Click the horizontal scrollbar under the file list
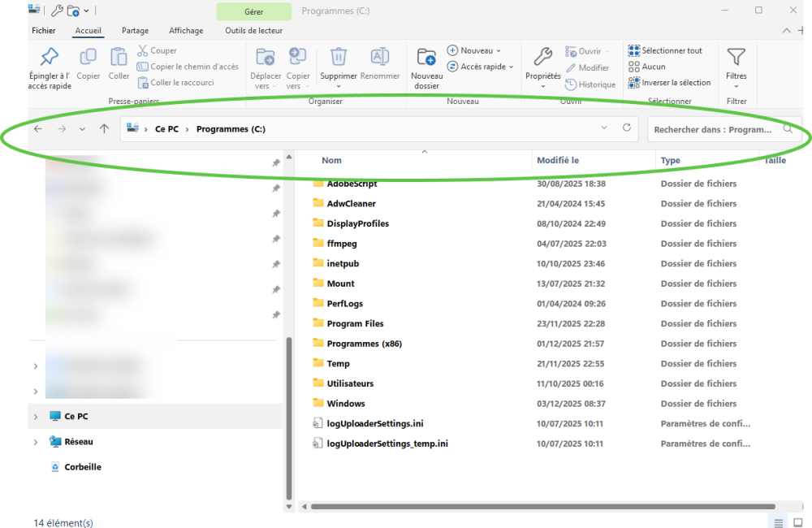The width and height of the screenshot is (812, 528). tap(536, 507)
